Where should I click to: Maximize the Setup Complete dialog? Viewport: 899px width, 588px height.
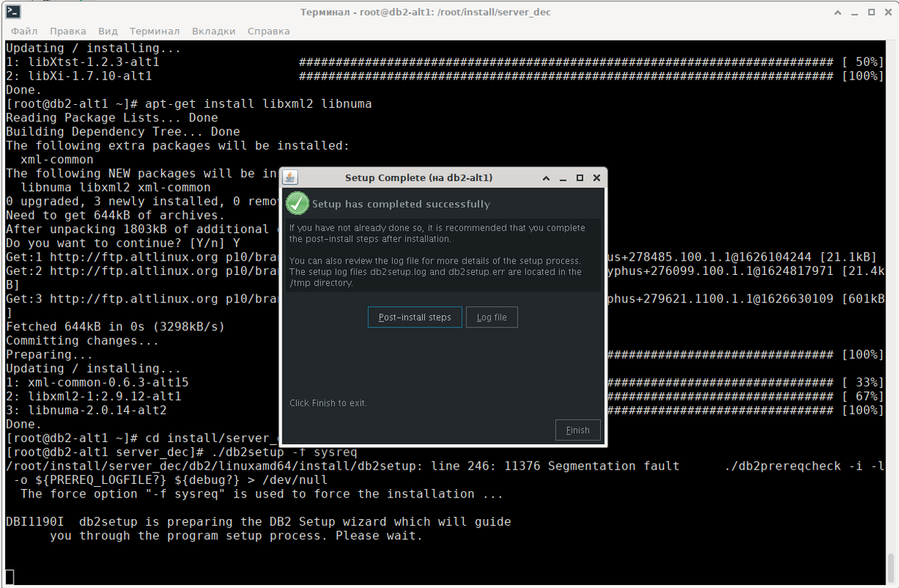coord(580,178)
